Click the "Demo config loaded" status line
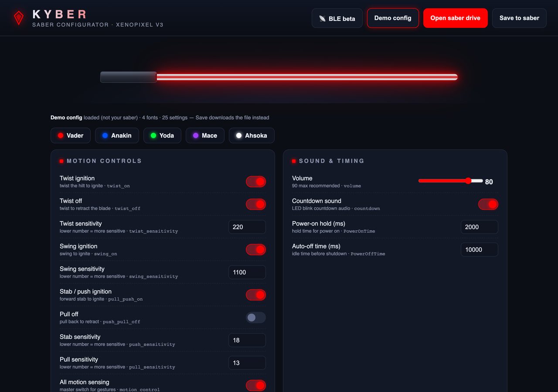 click(x=160, y=118)
